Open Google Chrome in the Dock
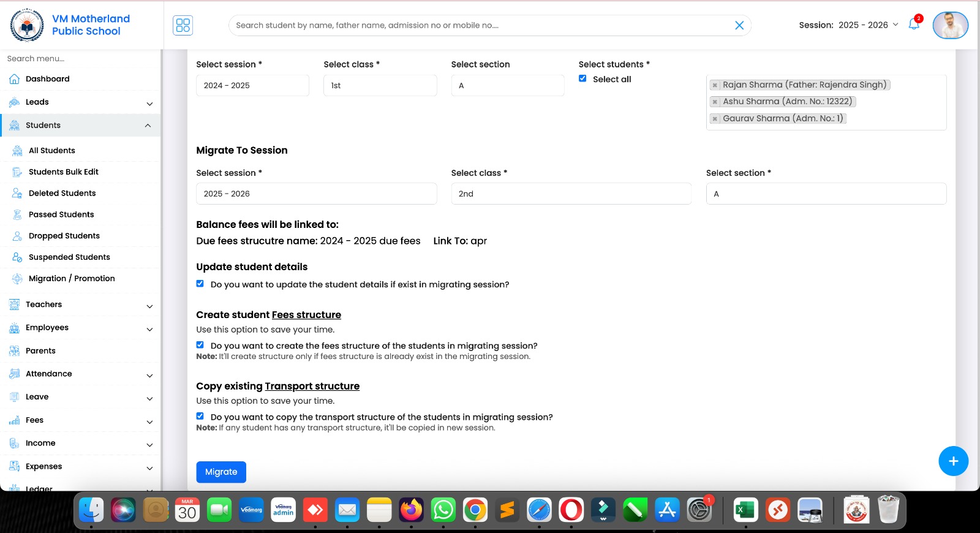 pyautogui.click(x=475, y=510)
